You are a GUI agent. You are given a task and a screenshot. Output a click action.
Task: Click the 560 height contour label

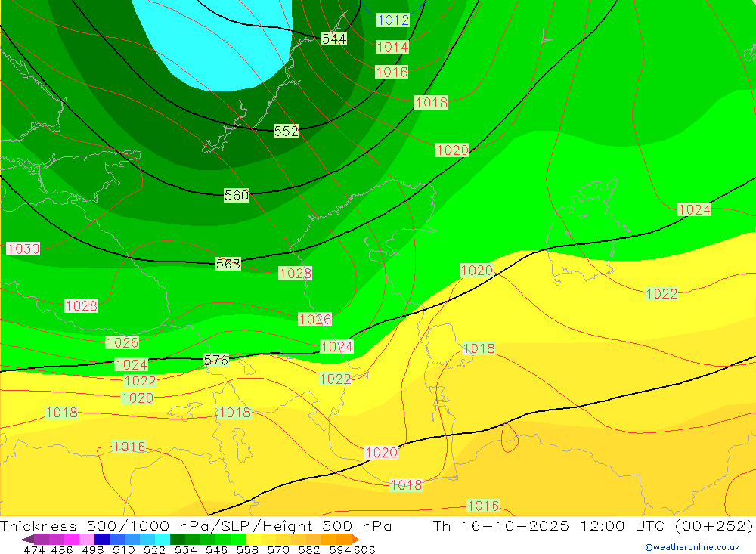237,195
